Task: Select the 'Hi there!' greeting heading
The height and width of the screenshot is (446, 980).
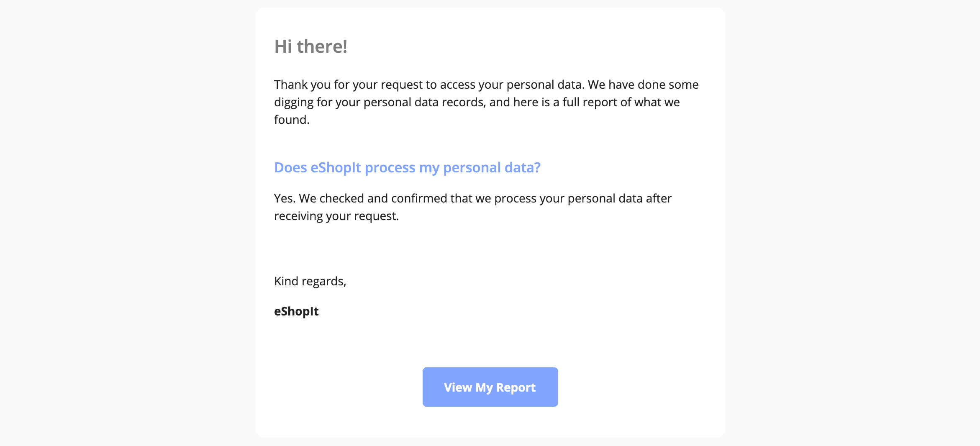Action: 310,46
